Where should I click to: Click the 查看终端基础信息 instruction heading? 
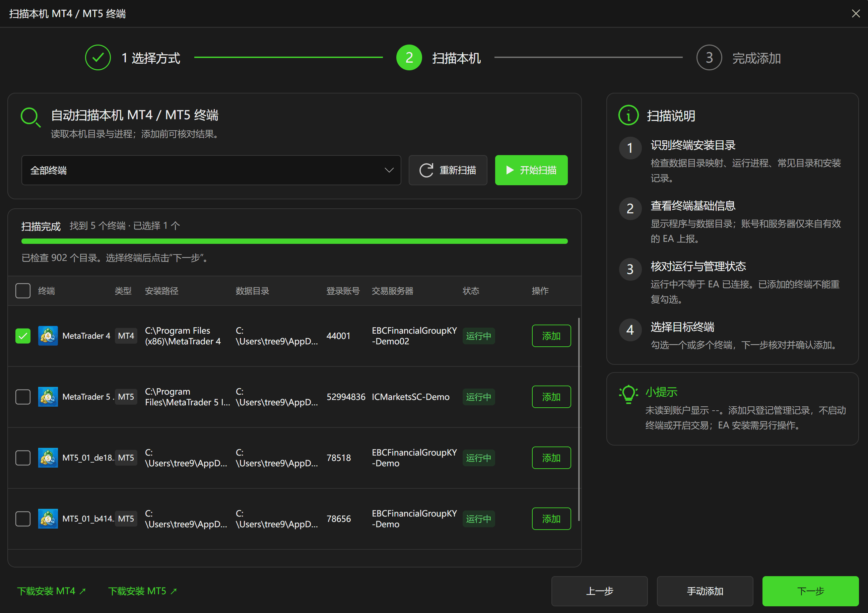click(x=693, y=205)
